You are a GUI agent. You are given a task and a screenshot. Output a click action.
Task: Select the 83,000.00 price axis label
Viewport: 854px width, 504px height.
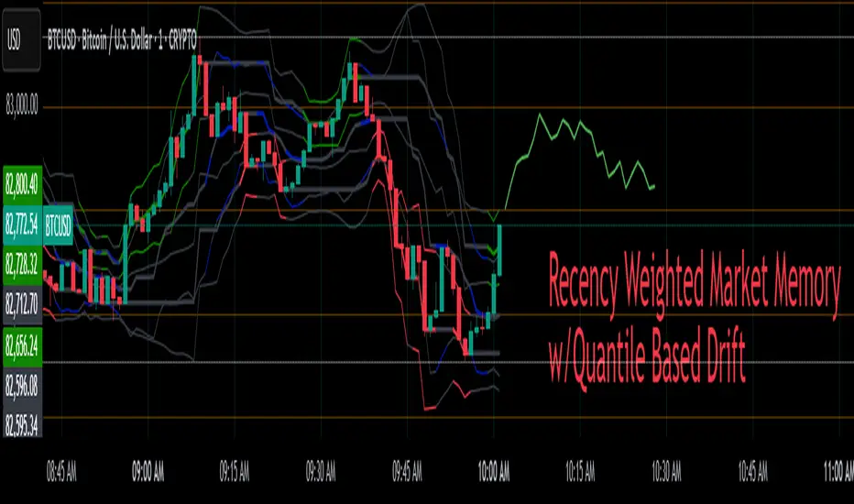(22, 104)
